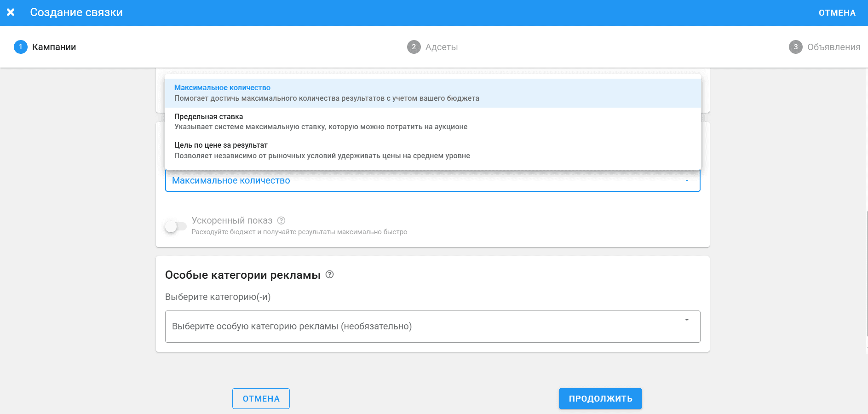Go to the Адсеты step tab
This screenshot has height=414, width=868.
[441, 47]
